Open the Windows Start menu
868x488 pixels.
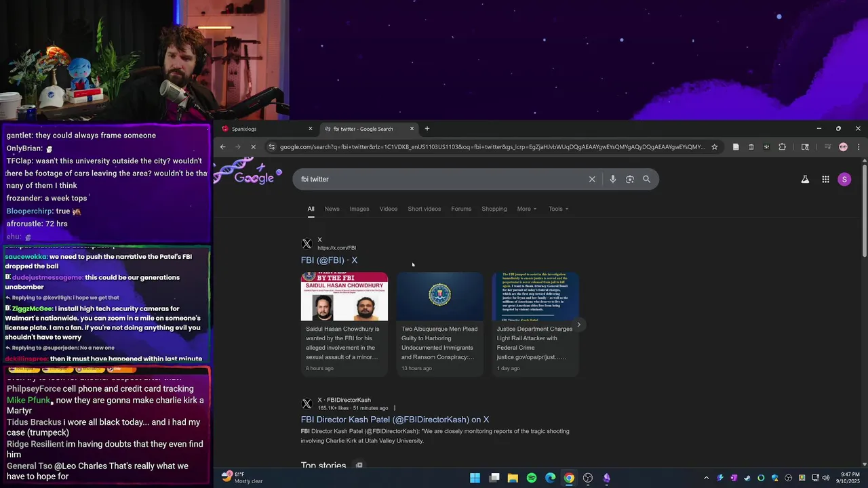click(x=475, y=478)
